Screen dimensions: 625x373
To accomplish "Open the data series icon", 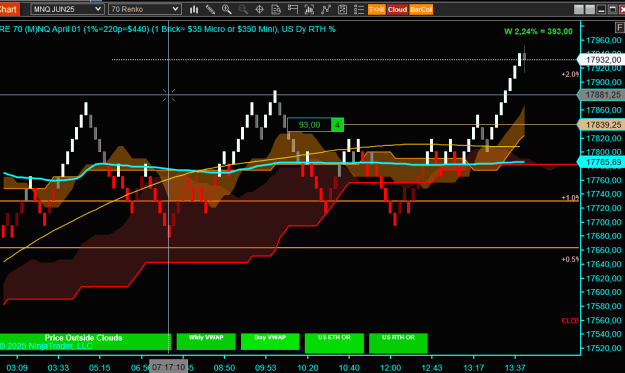I will (309, 9).
